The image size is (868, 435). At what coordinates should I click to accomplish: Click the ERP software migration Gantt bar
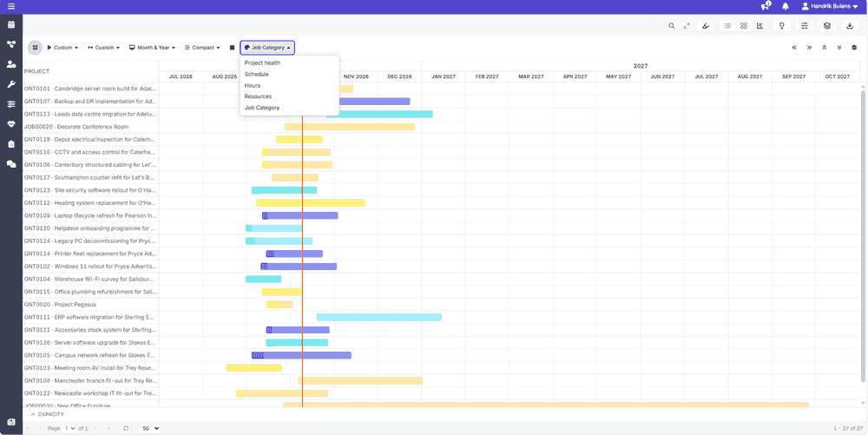pos(378,317)
